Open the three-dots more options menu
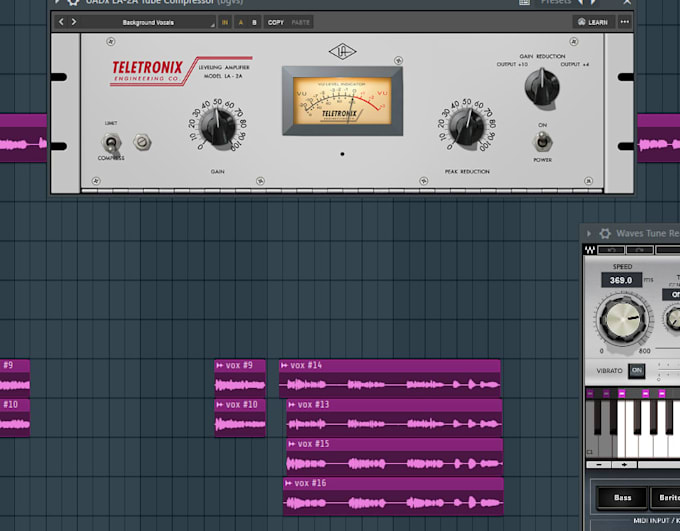 624,22
